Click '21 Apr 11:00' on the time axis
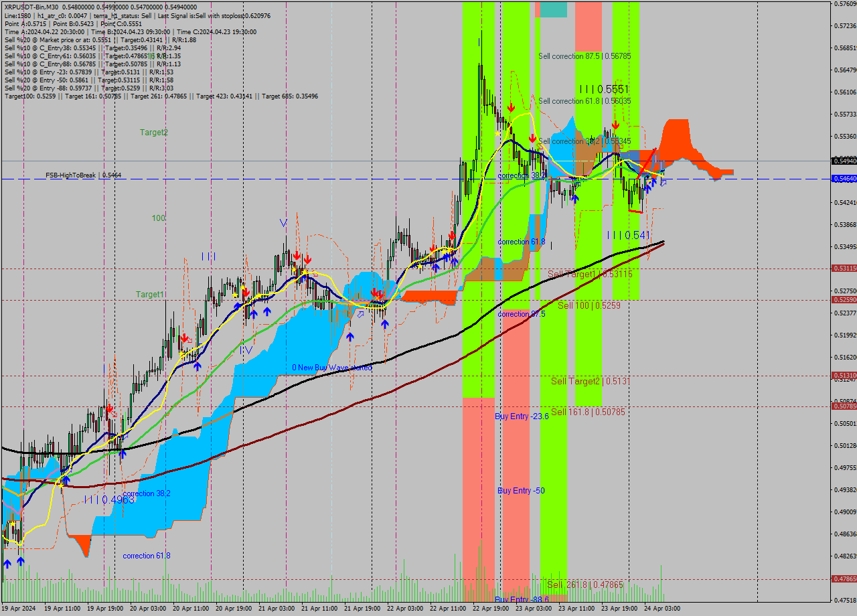This screenshot has width=857, height=616. point(319,609)
